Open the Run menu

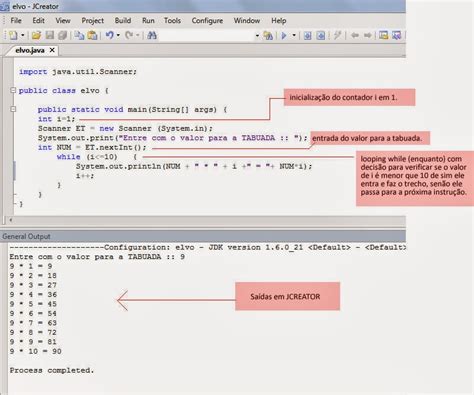click(x=148, y=20)
